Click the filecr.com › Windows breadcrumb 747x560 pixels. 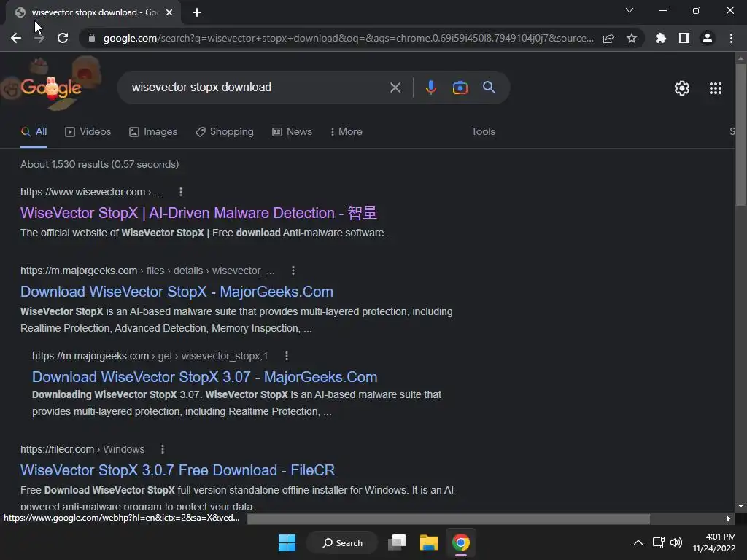[x=82, y=449]
